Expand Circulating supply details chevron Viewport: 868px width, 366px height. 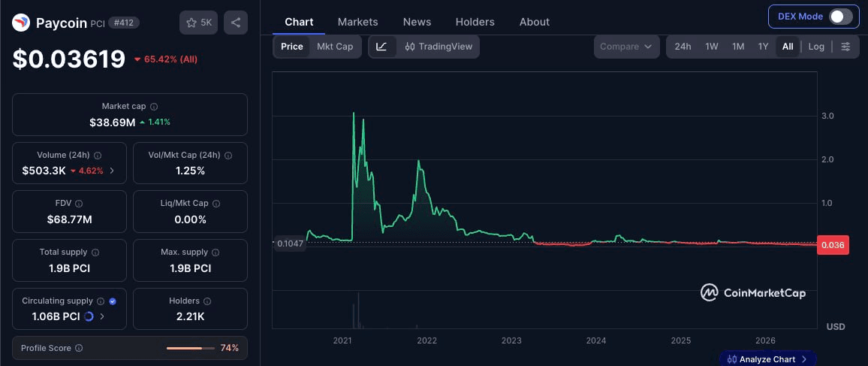pos(102,316)
